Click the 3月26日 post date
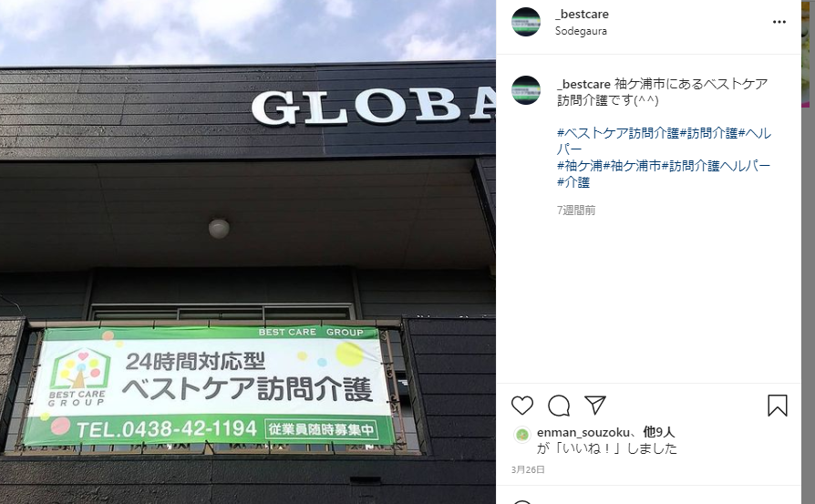The image size is (815, 504). (528, 469)
